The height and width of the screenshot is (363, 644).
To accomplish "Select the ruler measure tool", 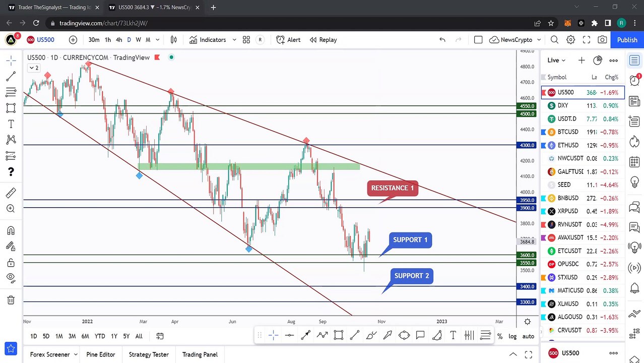I will [x=11, y=193].
